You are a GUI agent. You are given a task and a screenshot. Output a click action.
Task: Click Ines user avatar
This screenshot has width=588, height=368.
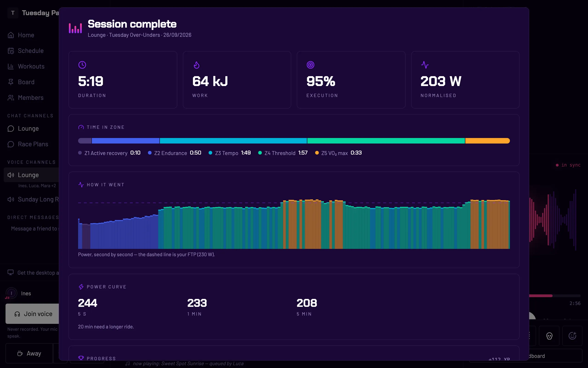click(x=11, y=293)
